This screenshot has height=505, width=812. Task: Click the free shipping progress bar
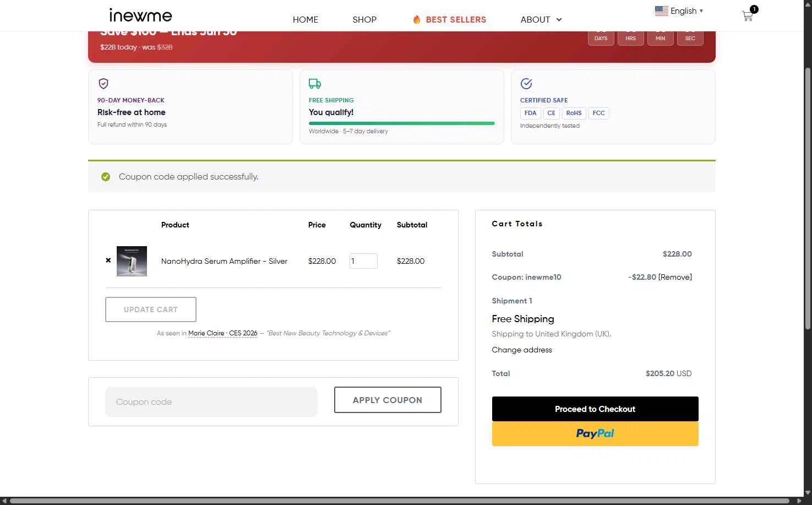[402, 123]
